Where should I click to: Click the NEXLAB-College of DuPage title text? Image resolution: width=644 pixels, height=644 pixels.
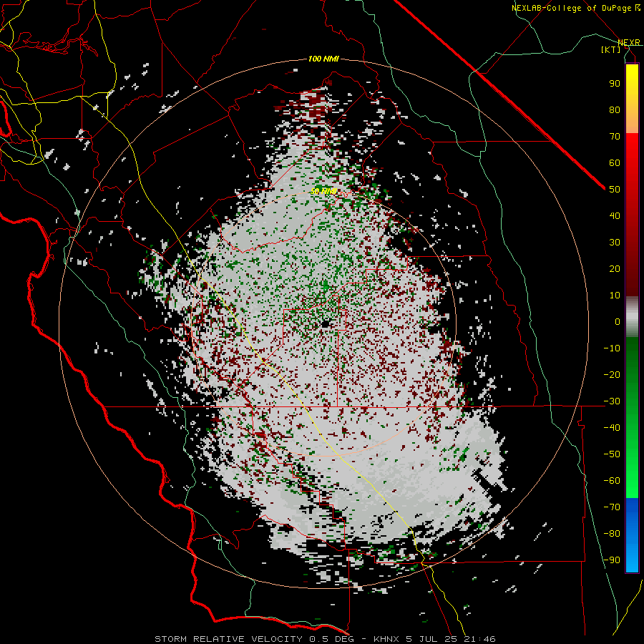(576, 8)
